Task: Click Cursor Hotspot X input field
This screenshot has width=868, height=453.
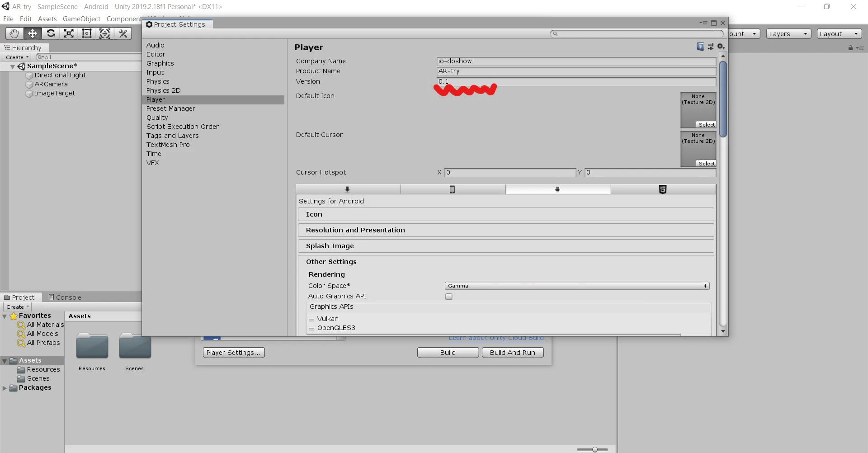Action: point(510,172)
